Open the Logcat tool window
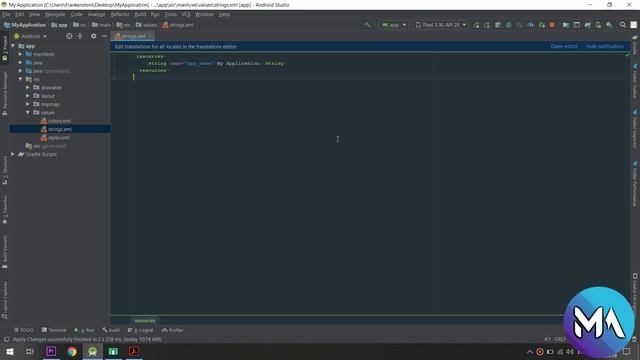Image resolution: width=640 pixels, height=360 pixels. (x=141, y=330)
